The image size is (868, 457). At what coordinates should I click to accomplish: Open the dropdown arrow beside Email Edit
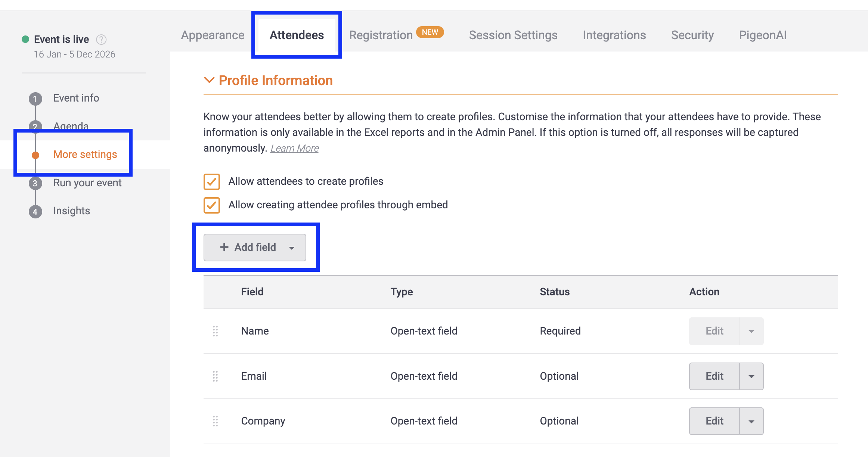[751, 376]
